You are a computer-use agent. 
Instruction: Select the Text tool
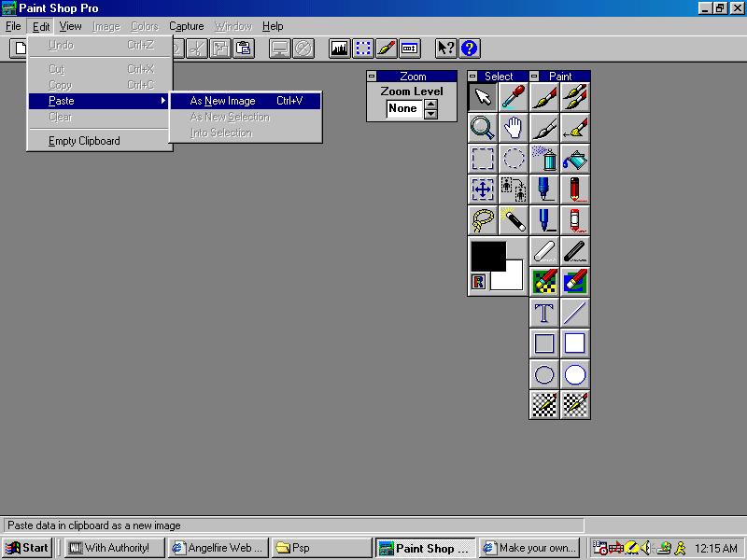coord(544,313)
